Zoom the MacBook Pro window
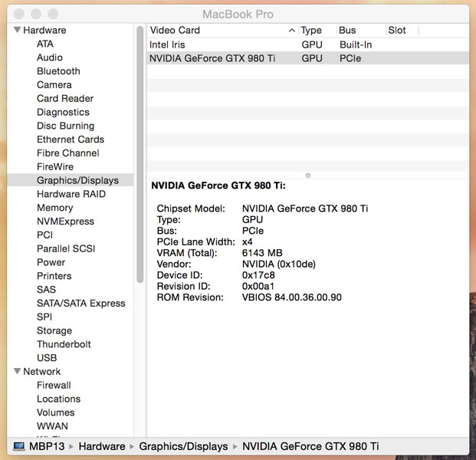The height and width of the screenshot is (460, 476). pos(53,14)
